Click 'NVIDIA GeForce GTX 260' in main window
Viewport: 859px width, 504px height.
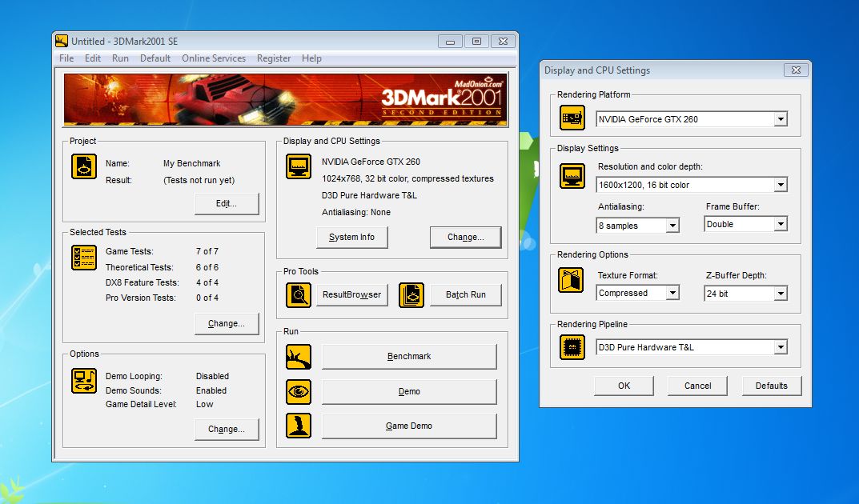point(371,162)
